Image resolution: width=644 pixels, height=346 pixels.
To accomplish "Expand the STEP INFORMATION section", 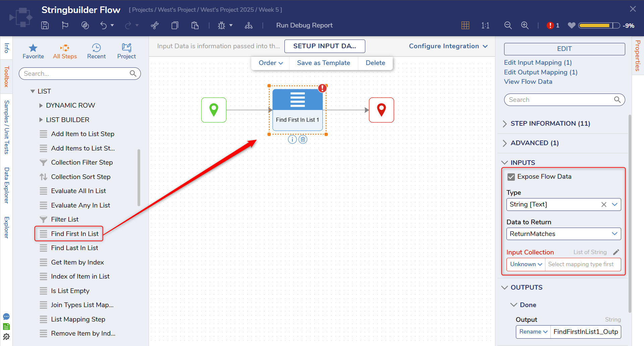I will [x=550, y=124].
